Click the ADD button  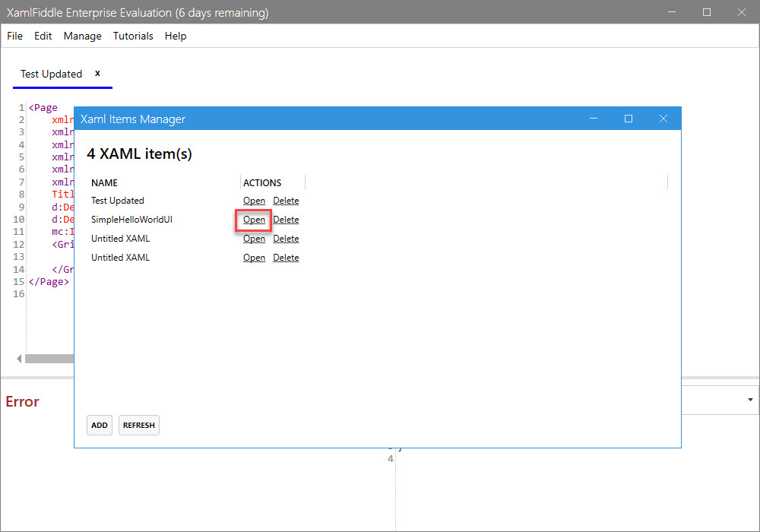tap(100, 425)
